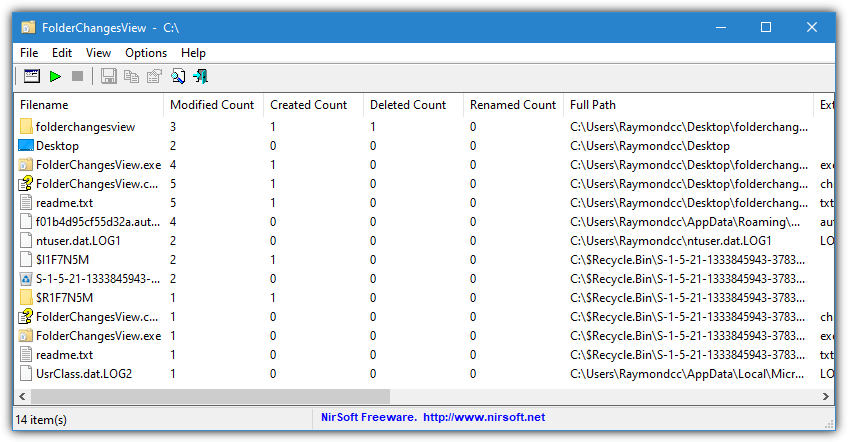This screenshot has height=442, width=848.
Task: Click the file icon of $I1F7N5M
Action: (26, 260)
